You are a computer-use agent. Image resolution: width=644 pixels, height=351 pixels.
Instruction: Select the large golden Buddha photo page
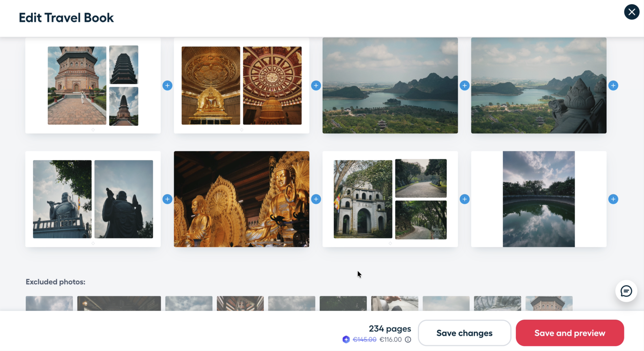[x=242, y=199]
